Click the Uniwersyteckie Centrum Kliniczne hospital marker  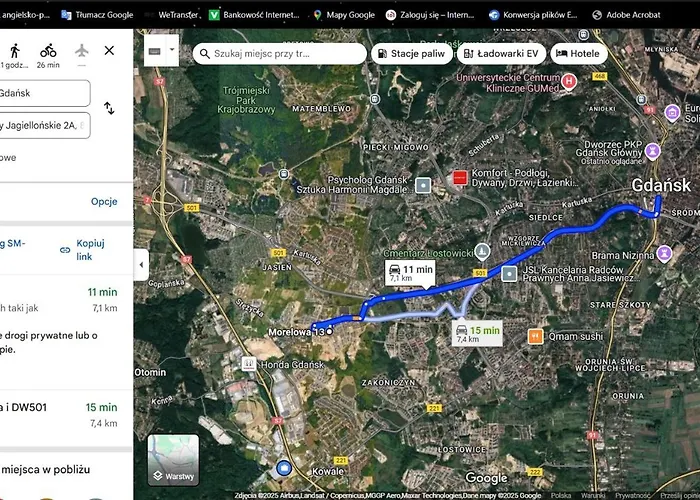pyautogui.click(x=569, y=82)
